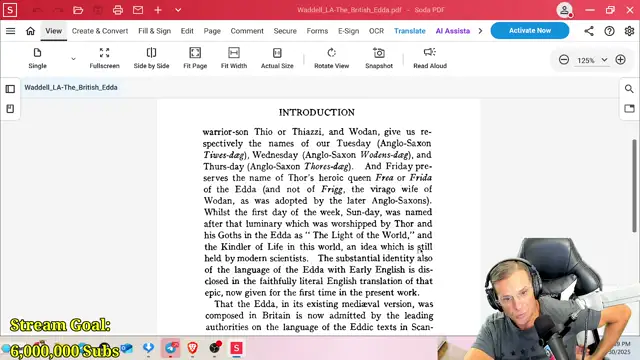The image size is (640, 360).
Task: Click the vertical scrollbar thumb
Action: click(634, 186)
